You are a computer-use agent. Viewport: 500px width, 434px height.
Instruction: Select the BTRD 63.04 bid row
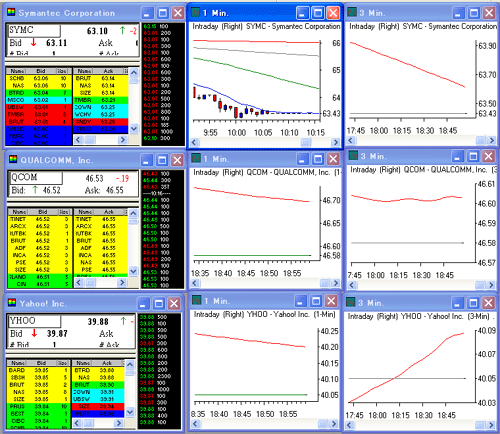(x=39, y=93)
